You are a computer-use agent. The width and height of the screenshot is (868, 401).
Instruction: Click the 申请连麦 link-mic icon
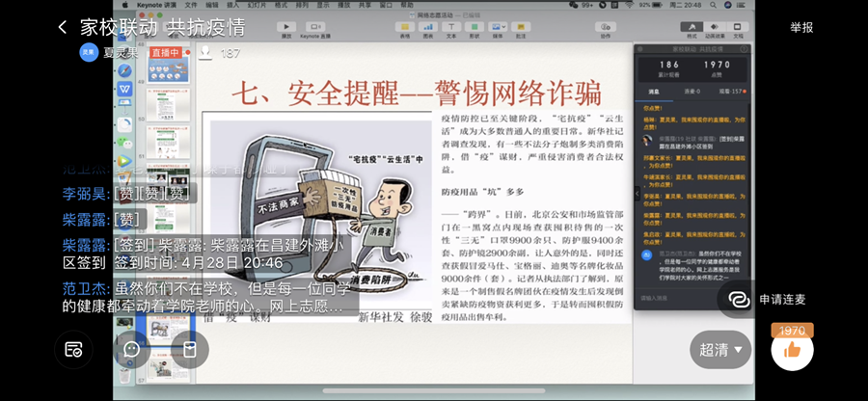point(739,299)
